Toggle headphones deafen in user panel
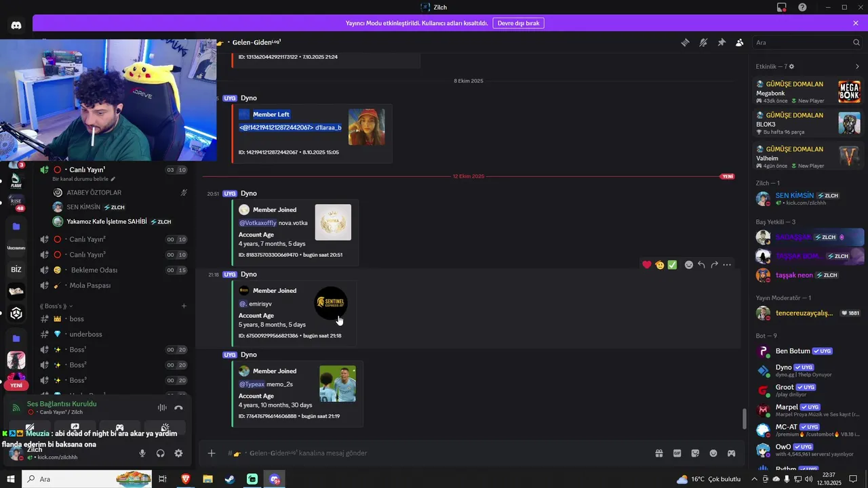 tap(161, 453)
